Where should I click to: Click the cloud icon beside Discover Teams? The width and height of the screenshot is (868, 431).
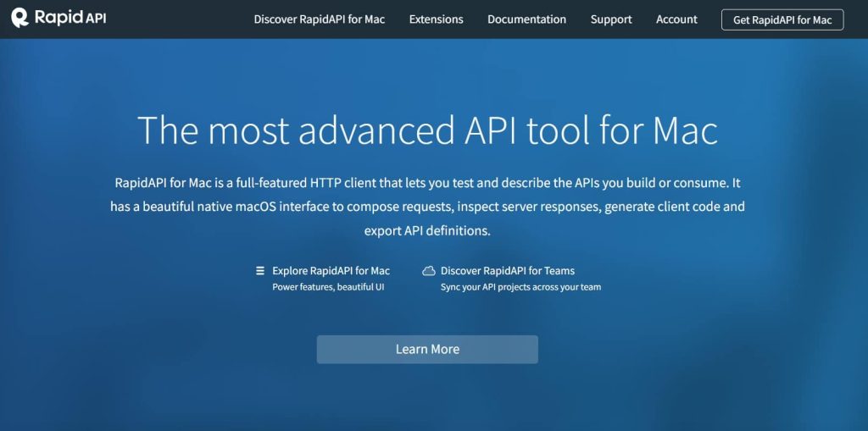[x=428, y=271]
